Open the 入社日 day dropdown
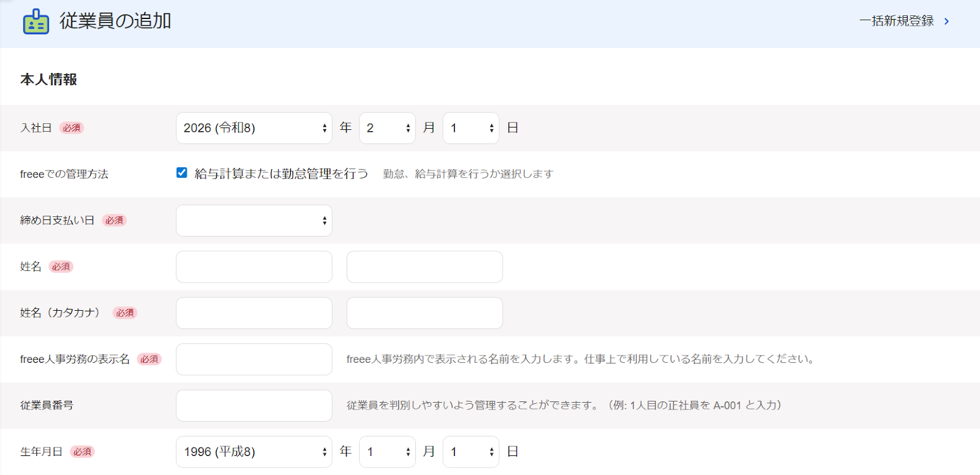Viewport: 980px width, 475px height. (471, 128)
